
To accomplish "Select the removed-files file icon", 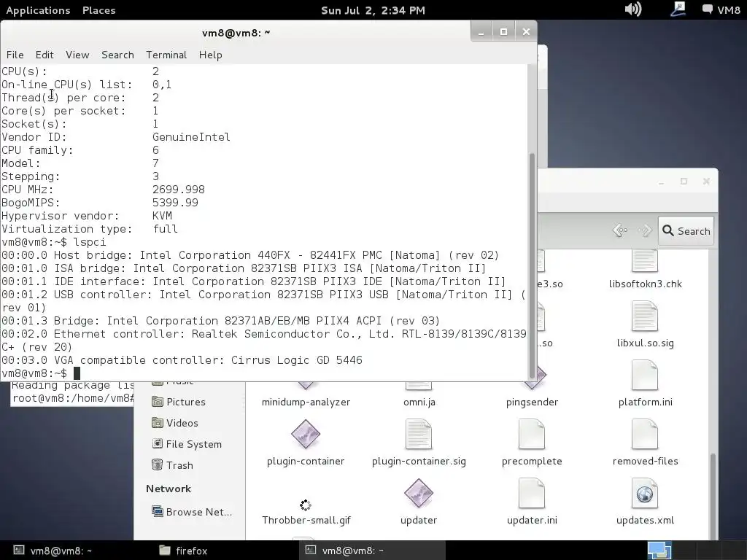I will pos(645,434).
